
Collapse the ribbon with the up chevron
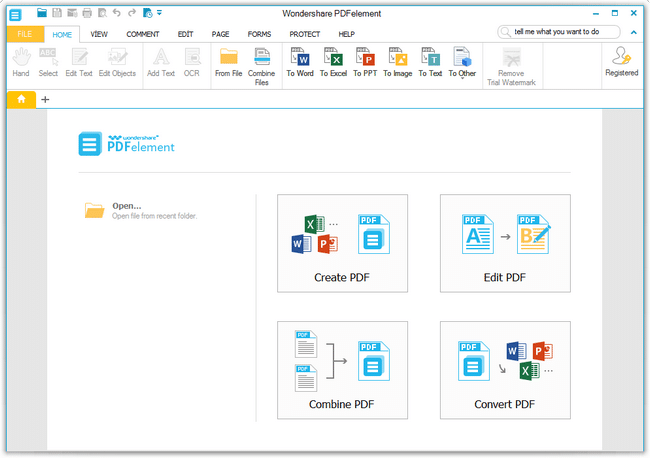click(x=633, y=32)
